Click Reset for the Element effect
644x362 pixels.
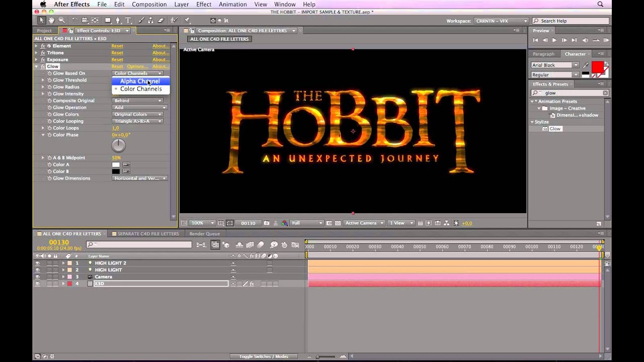tap(117, 46)
